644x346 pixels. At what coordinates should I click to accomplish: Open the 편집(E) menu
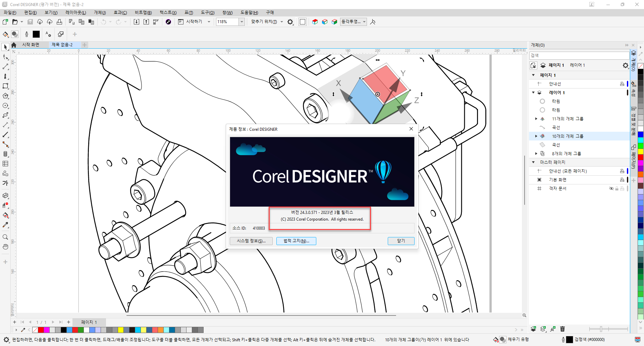point(31,13)
